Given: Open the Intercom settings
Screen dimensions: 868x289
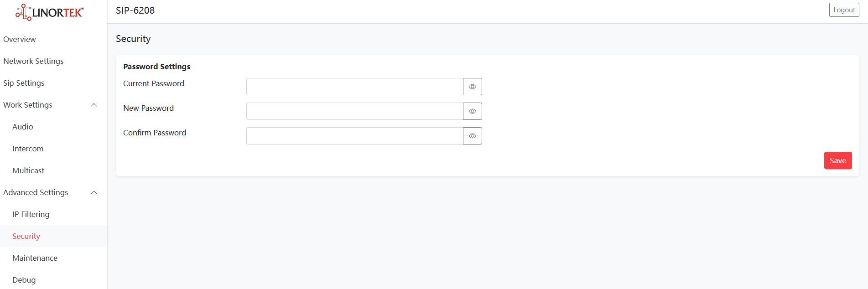Looking at the screenshot, I should pyautogui.click(x=28, y=149).
